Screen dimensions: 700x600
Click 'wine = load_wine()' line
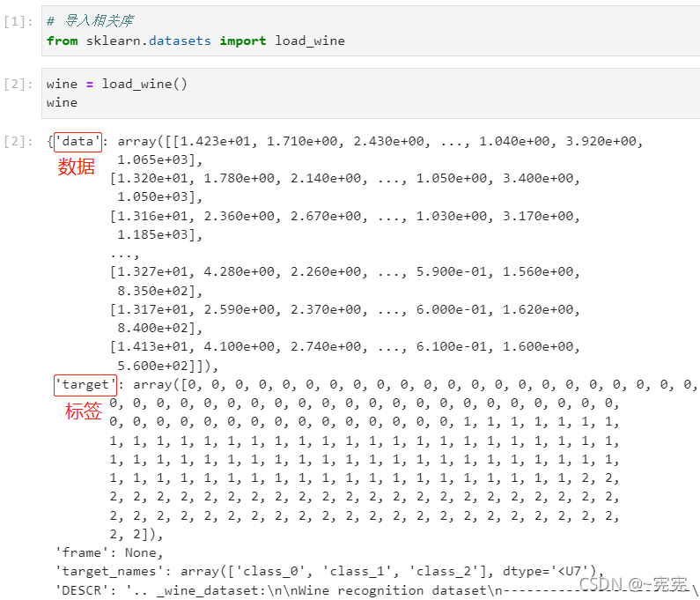[116, 84]
